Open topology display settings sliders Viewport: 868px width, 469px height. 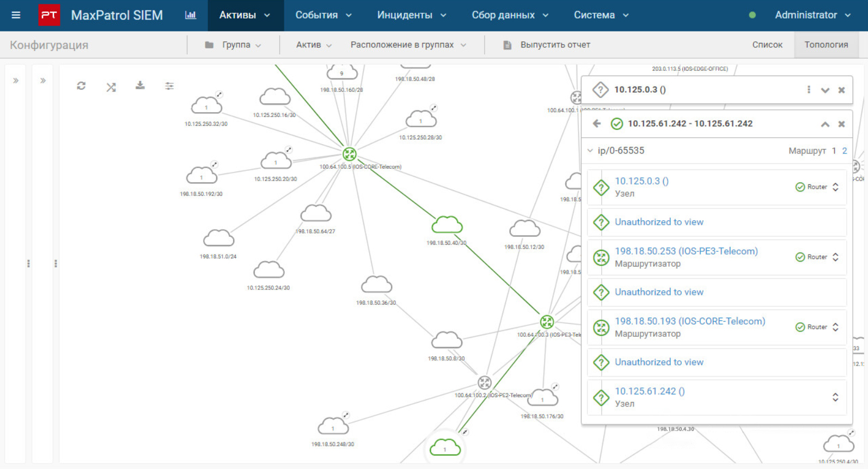click(x=169, y=86)
